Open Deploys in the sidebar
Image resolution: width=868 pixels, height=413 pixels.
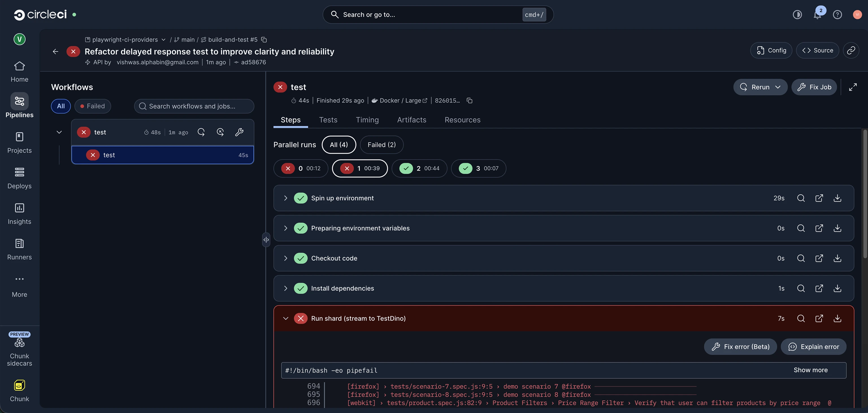19,178
